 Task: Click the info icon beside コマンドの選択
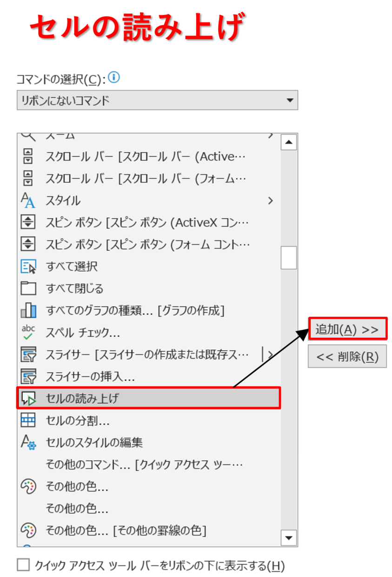114,78
